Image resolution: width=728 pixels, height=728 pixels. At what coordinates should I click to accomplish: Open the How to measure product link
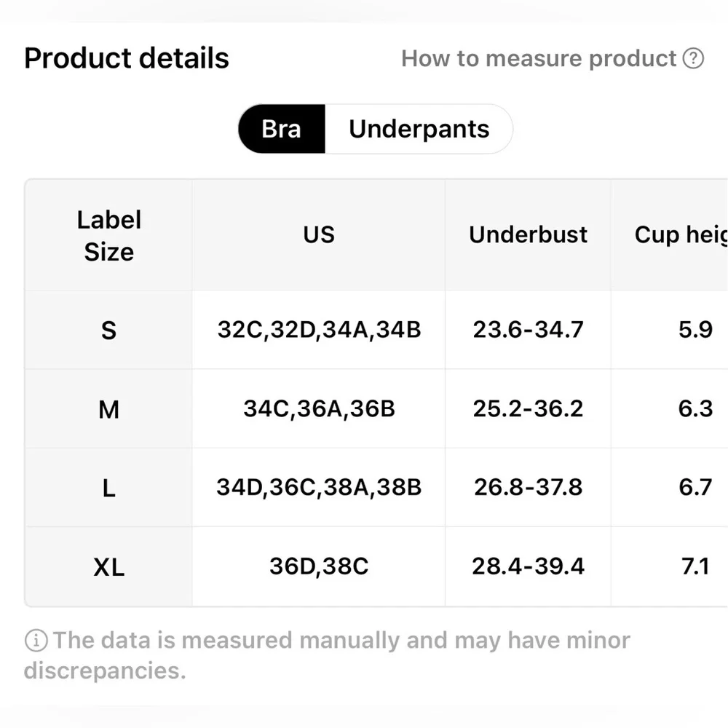539,59
